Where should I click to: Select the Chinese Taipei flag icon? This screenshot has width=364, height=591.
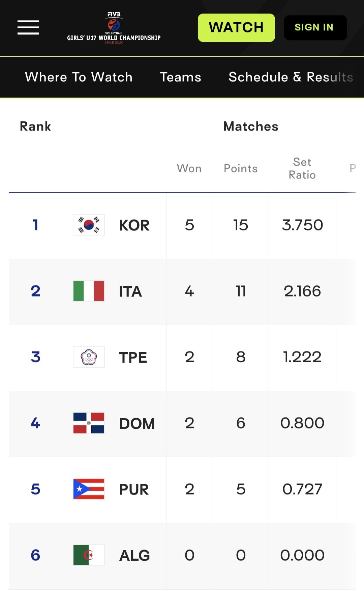[89, 357]
